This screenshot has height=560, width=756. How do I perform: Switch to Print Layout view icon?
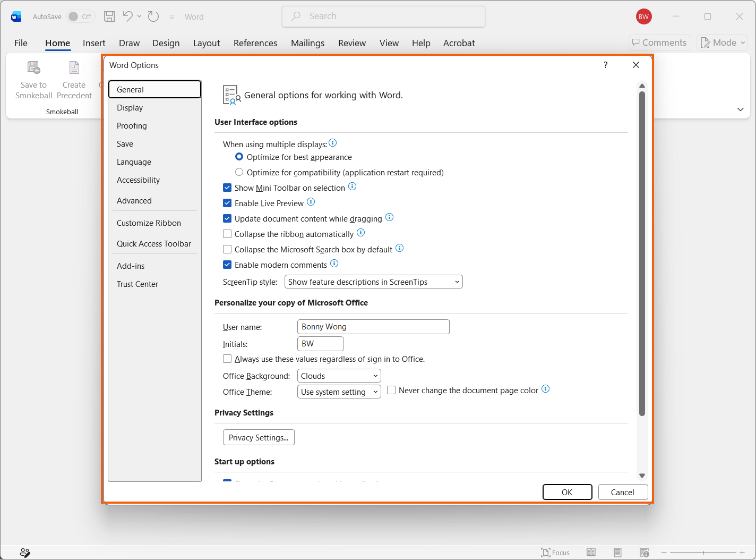click(x=617, y=553)
